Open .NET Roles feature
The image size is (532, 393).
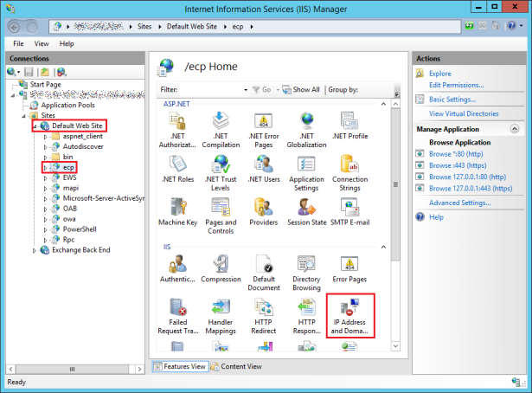tap(178, 169)
